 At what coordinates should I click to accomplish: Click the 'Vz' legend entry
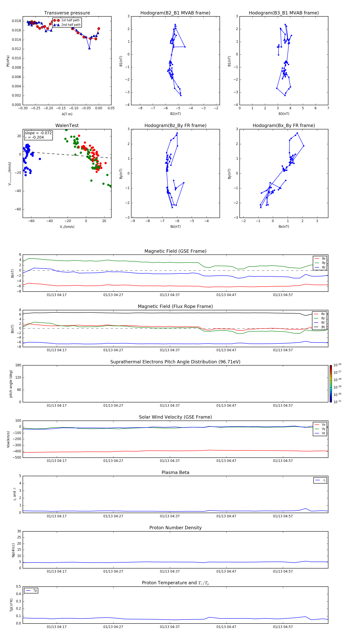320,433
